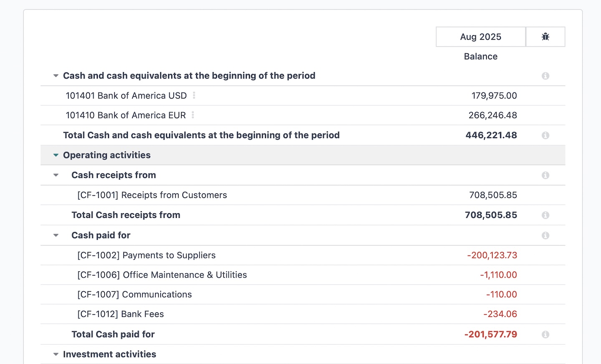
Task: Open the Receipts from Customers line
Action: point(152,195)
